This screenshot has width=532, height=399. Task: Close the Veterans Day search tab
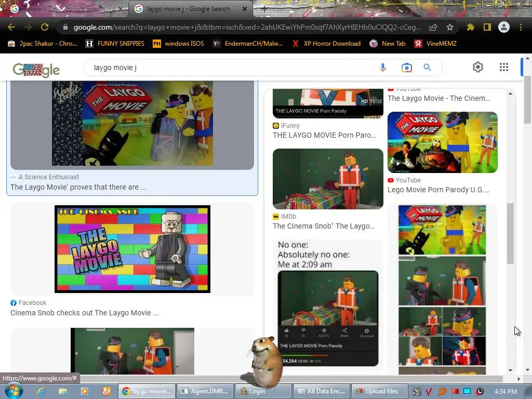121,9
